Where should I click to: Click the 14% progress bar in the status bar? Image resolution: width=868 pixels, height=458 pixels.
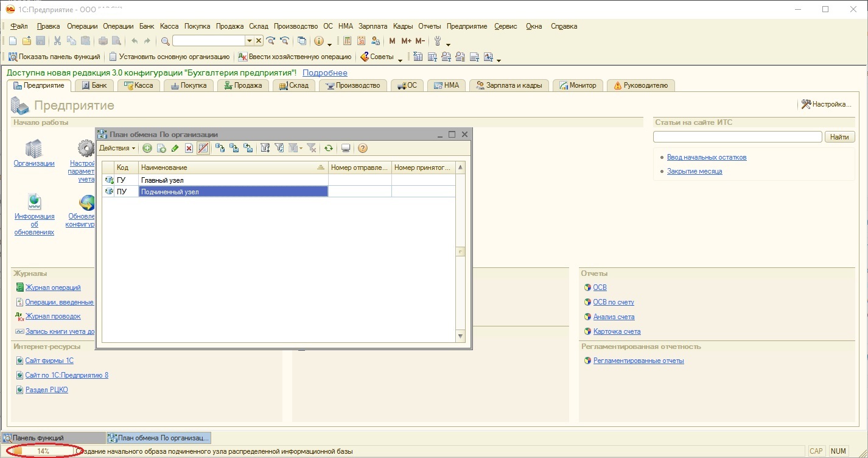pyautogui.click(x=43, y=451)
